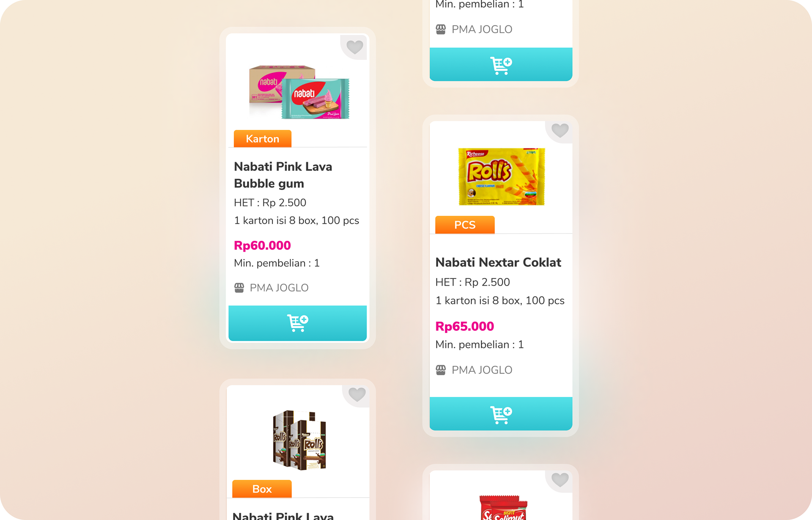The width and height of the screenshot is (812, 520).
Task: Toggle the heart on the Richeese Rolls product card
Action: (560, 130)
